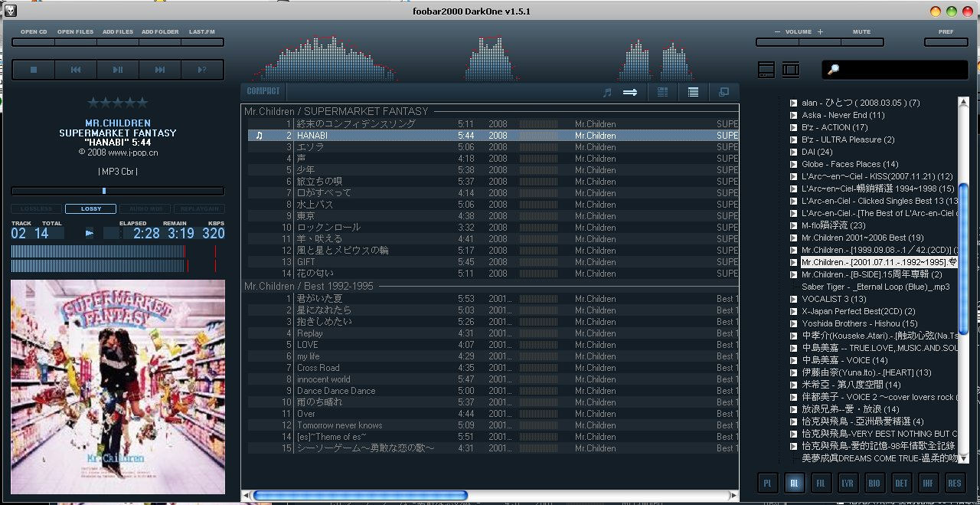
Task: Click the REPLAYGAIN indicator
Action: [x=199, y=208]
